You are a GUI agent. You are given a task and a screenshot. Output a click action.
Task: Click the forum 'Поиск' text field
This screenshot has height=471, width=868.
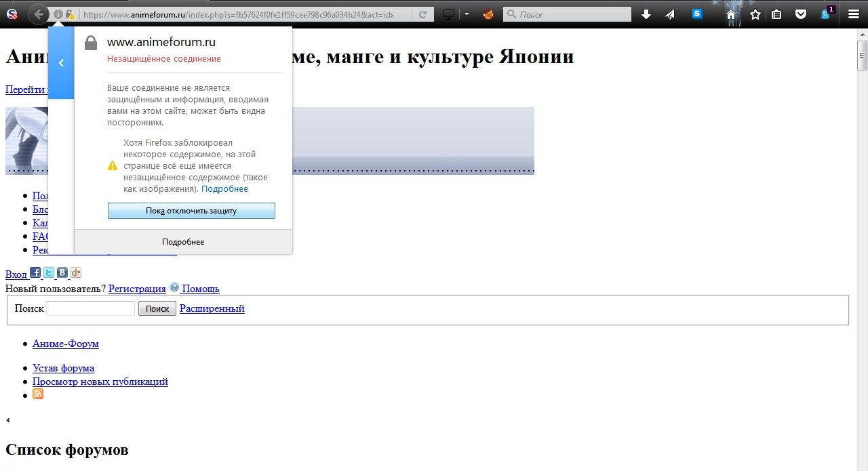pyautogui.click(x=90, y=308)
